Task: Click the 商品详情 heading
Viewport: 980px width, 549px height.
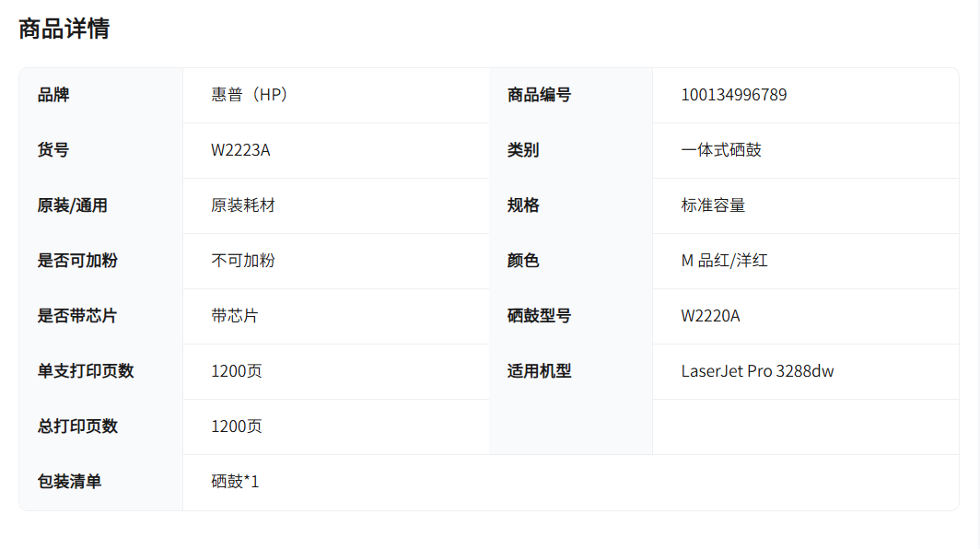Action: 64,29
